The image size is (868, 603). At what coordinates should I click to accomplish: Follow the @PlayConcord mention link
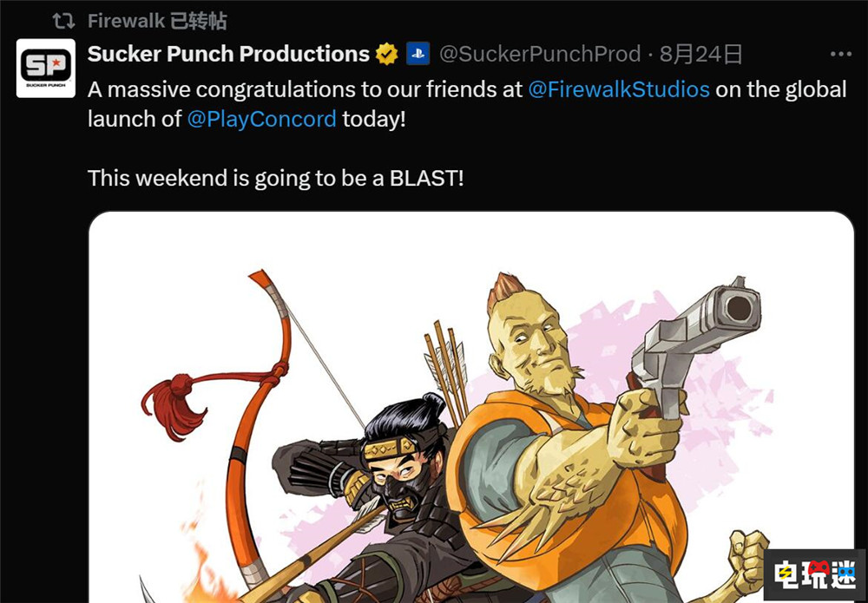[262, 119]
